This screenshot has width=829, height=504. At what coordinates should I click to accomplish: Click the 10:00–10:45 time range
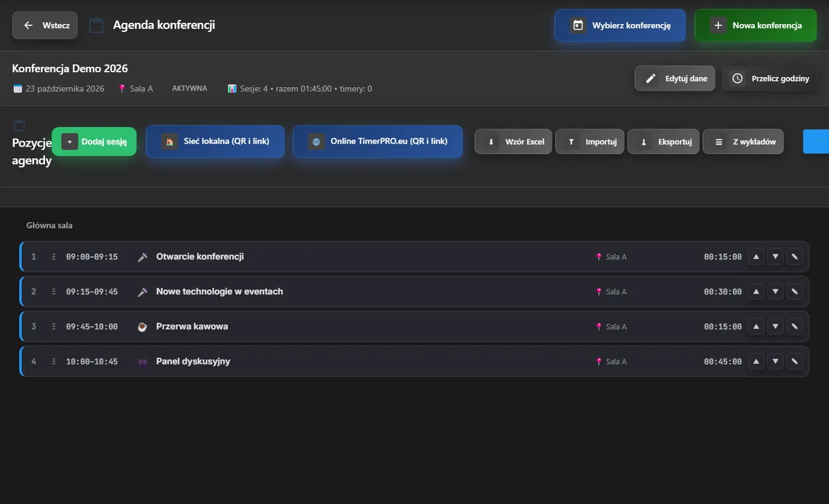point(92,361)
